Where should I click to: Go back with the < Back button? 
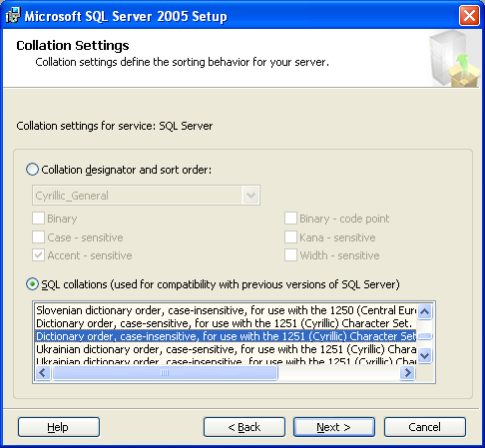[x=244, y=427]
